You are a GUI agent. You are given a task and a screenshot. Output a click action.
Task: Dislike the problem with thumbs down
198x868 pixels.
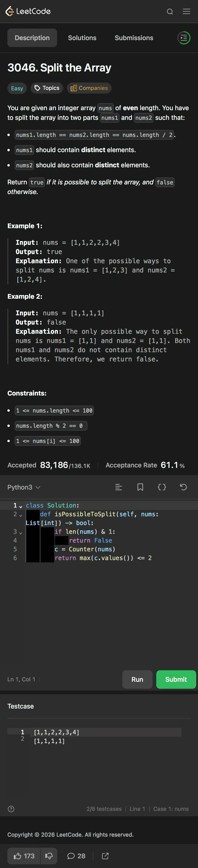click(49, 856)
